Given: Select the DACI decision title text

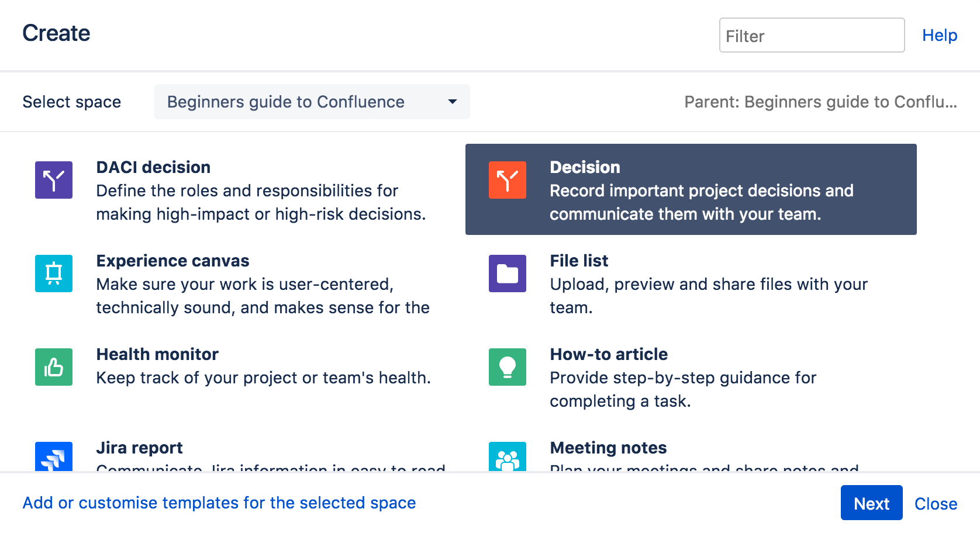Looking at the screenshot, I should click(153, 167).
